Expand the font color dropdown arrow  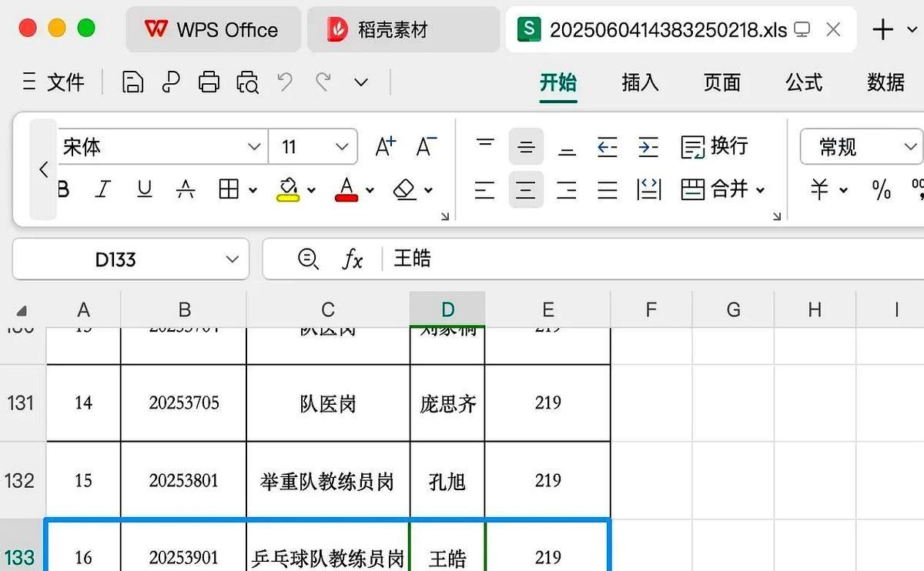[x=370, y=190]
